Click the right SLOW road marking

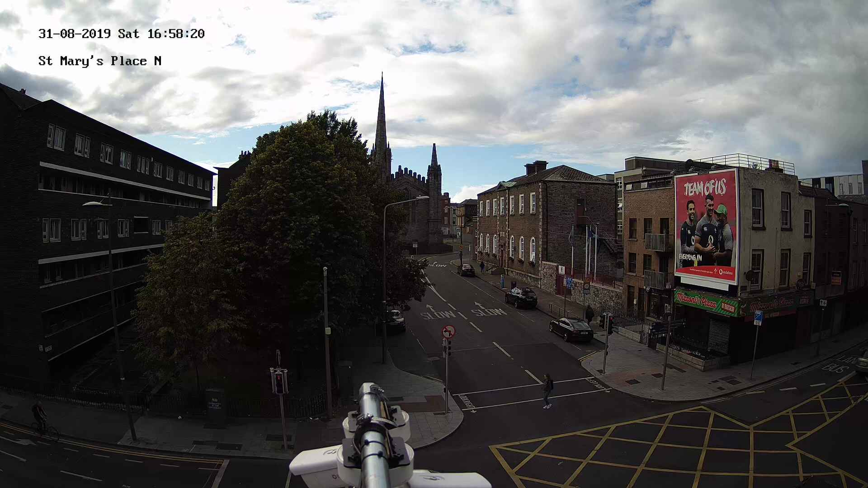pos(489,312)
